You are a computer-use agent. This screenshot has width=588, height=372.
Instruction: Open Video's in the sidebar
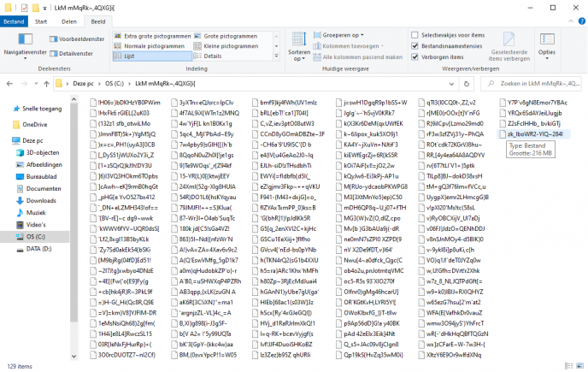point(31,225)
